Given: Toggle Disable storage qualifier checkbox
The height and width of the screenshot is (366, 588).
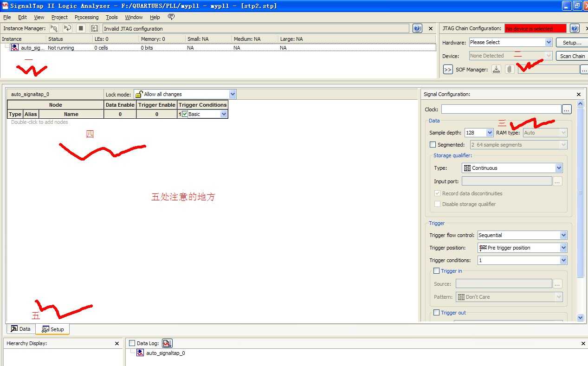Looking at the screenshot, I should (x=437, y=204).
